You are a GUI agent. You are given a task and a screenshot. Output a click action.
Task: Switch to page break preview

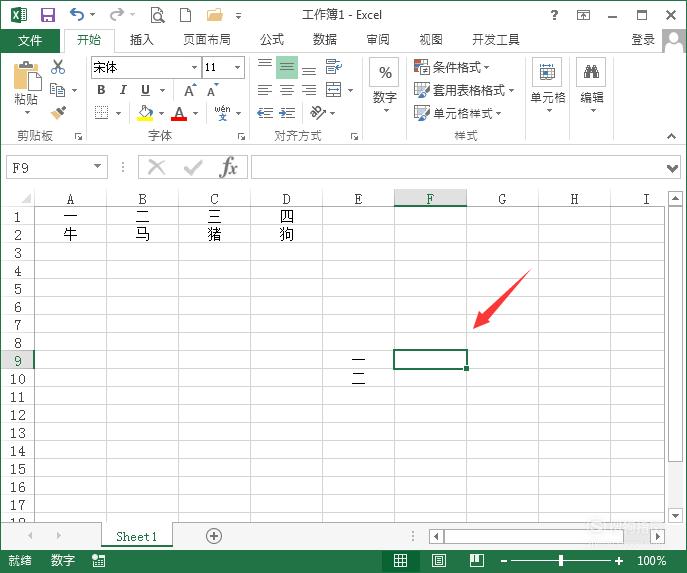477,560
